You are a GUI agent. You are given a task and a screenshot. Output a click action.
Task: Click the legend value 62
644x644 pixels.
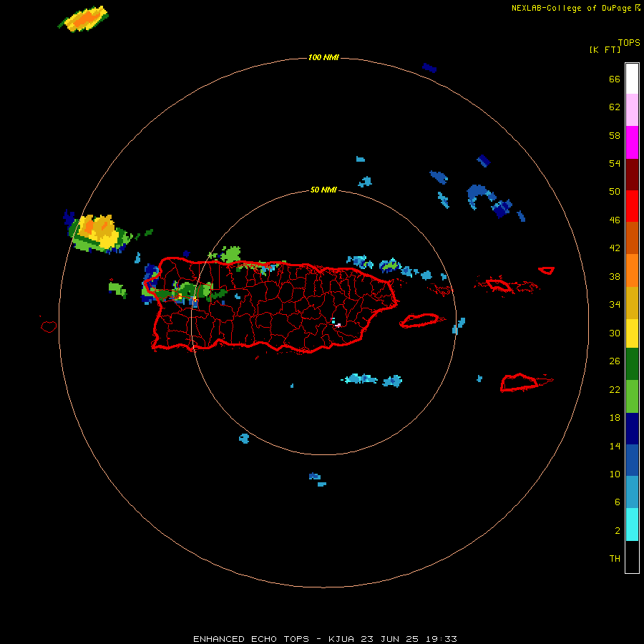point(615,107)
